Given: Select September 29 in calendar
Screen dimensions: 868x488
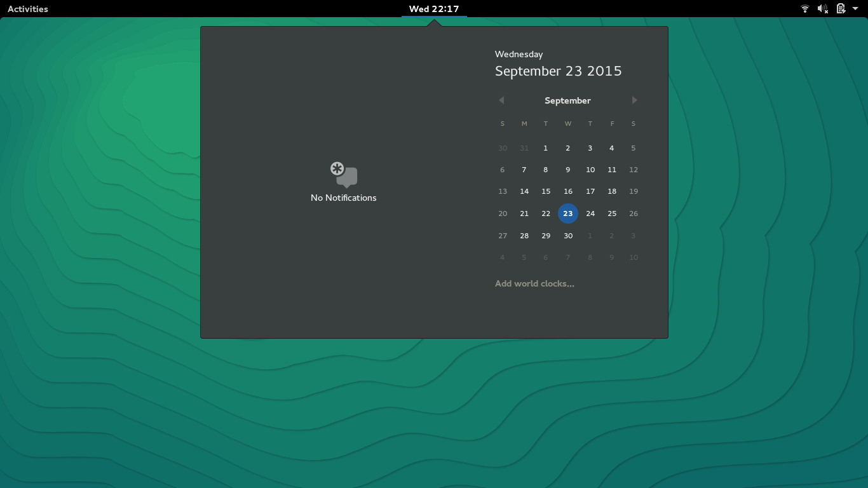Looking at the screenshot, I should [x=546, y=236].
